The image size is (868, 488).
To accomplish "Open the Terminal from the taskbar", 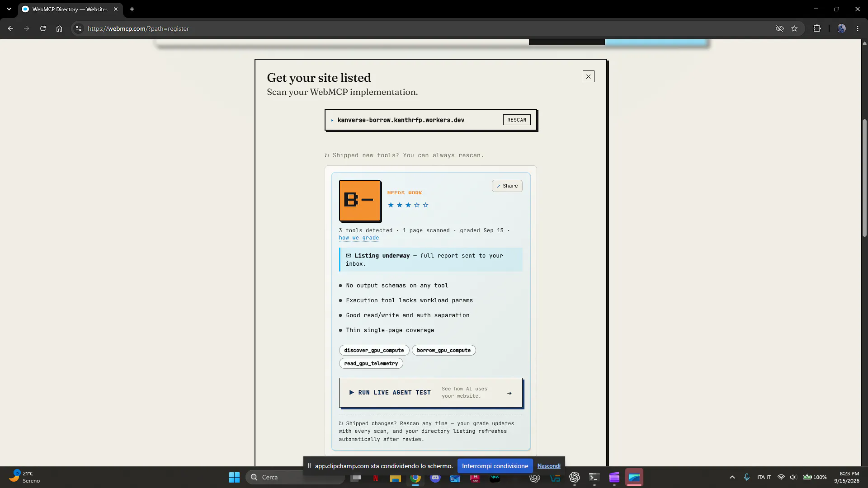I will 594,477.
